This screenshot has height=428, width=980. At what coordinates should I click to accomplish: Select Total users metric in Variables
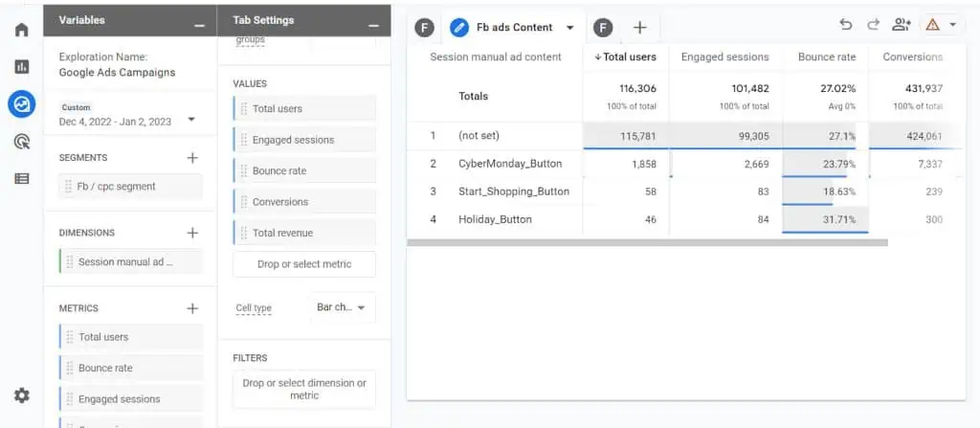click(x=130, y=337)
